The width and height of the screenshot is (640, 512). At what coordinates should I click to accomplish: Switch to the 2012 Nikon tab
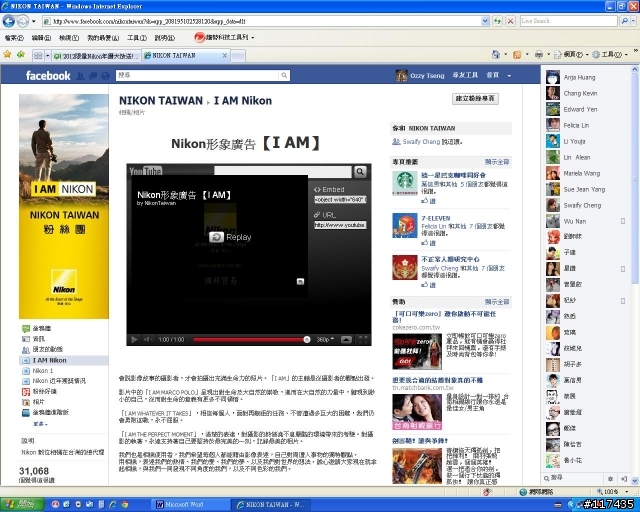(x=96, y=56)
